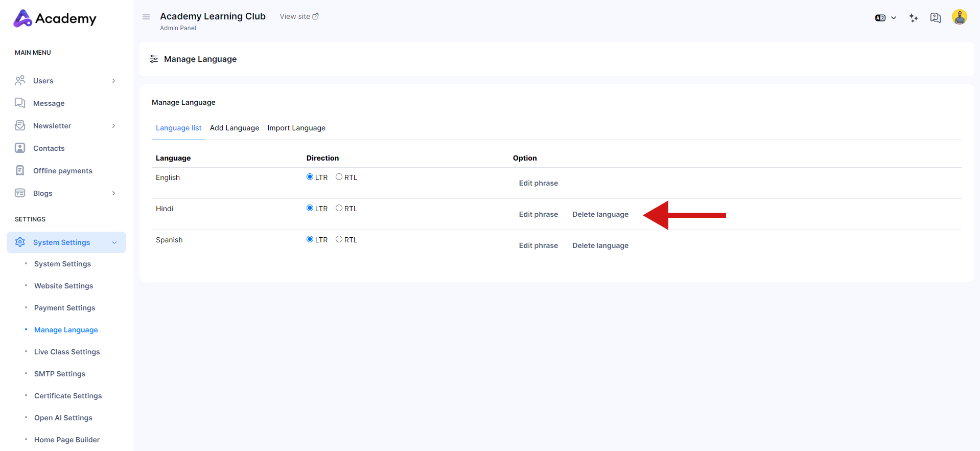Select RTL direction for Hindi

339,208
